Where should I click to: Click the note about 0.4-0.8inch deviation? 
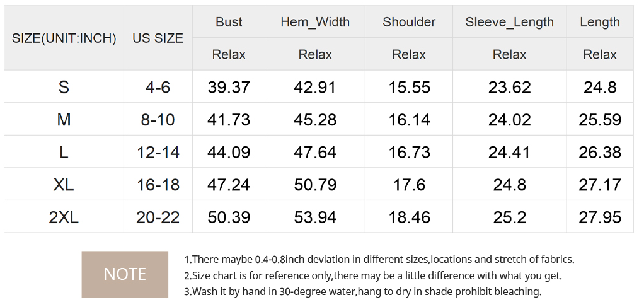379,259
